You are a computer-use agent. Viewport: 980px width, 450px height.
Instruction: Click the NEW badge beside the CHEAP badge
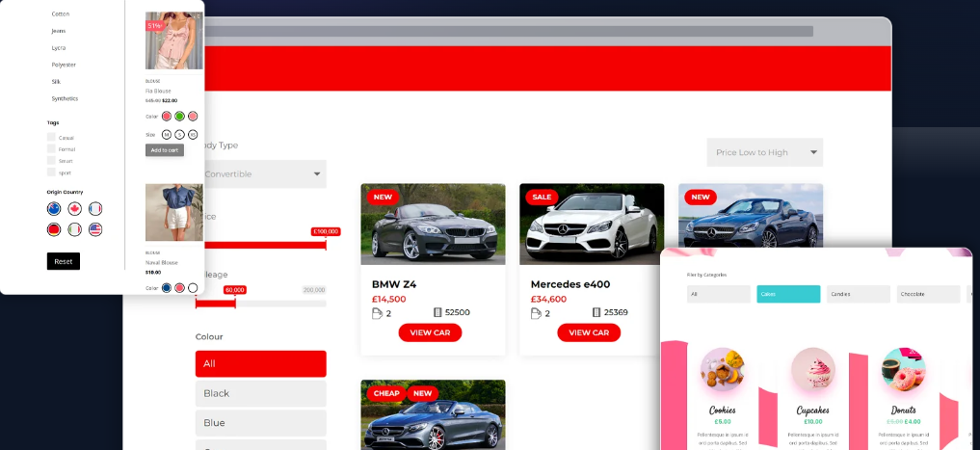coord(422,393)
